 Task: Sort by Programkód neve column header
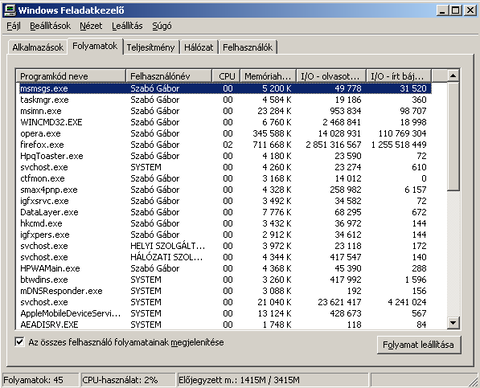point(71,76)
